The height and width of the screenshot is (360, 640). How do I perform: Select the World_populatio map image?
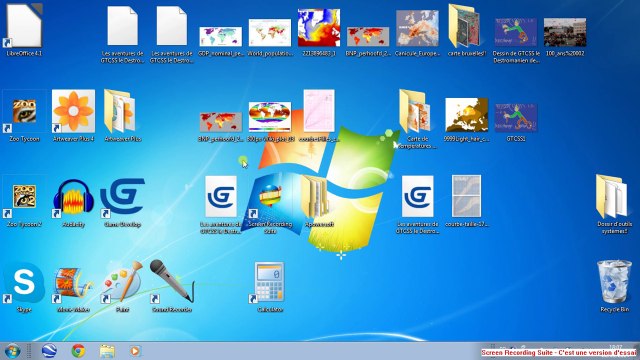(x=270, y=33)
